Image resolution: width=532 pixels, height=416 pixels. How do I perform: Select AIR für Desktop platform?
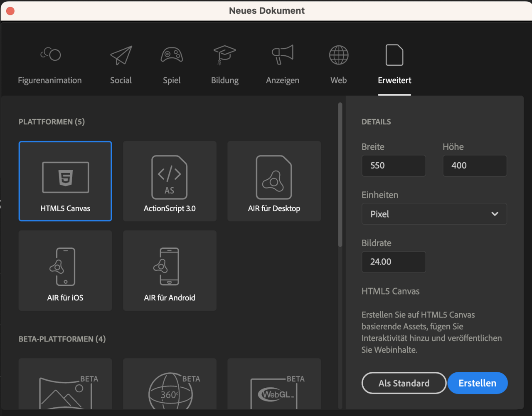[274, 181]
